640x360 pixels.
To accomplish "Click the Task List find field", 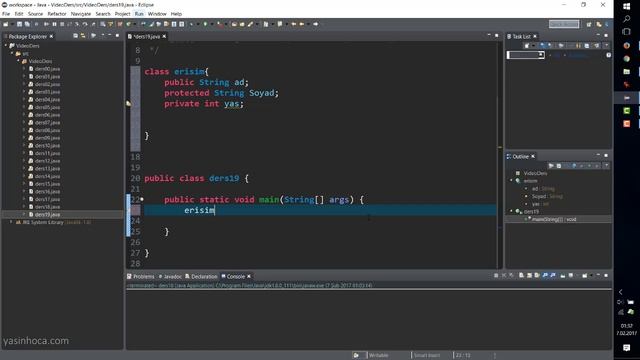I will pos(525,55).
